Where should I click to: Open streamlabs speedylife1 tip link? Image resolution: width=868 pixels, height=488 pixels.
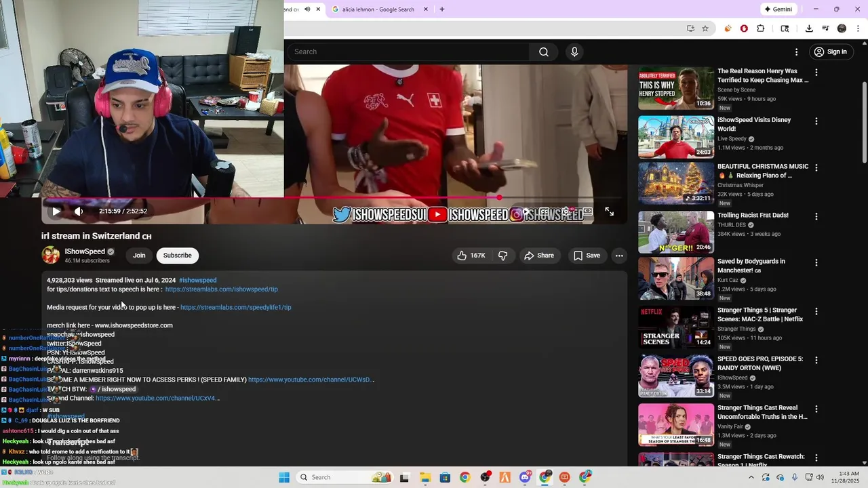(x=236, y=307)
